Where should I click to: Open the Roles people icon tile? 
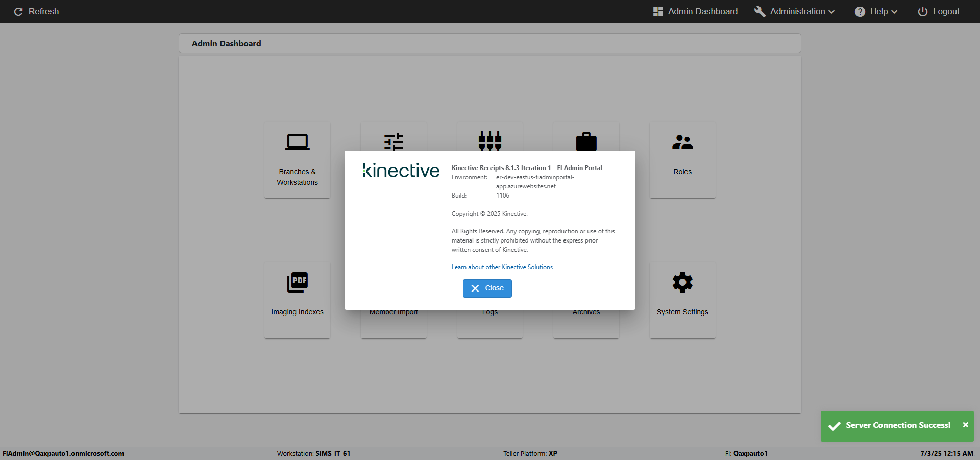point(682,142)
